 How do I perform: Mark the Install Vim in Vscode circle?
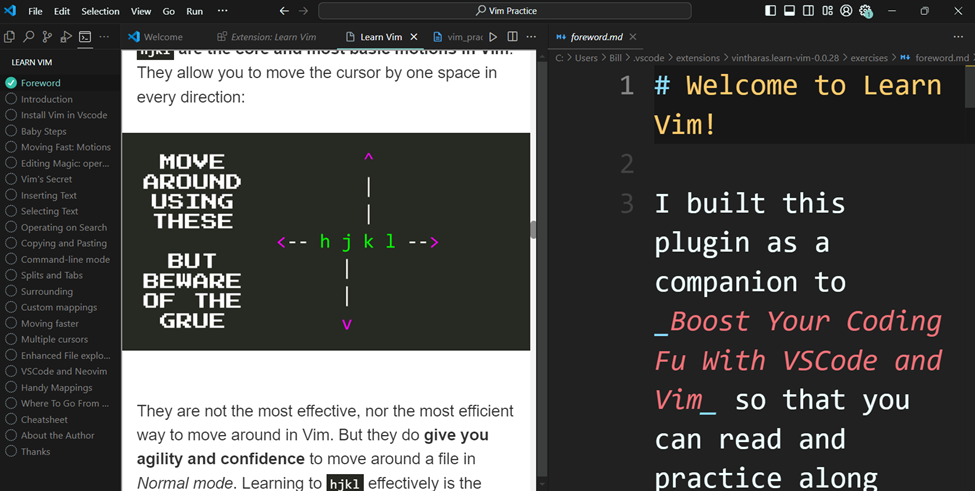pyautogui.click(x=11, y=115)
